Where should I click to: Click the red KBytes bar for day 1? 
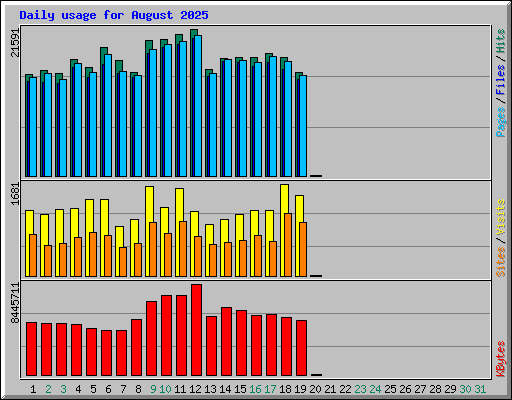point(31,349)
